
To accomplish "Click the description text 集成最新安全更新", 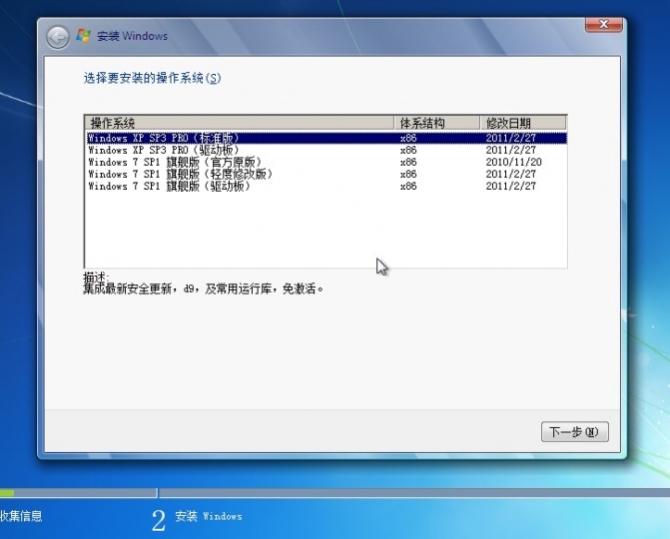I will point(203,289).
